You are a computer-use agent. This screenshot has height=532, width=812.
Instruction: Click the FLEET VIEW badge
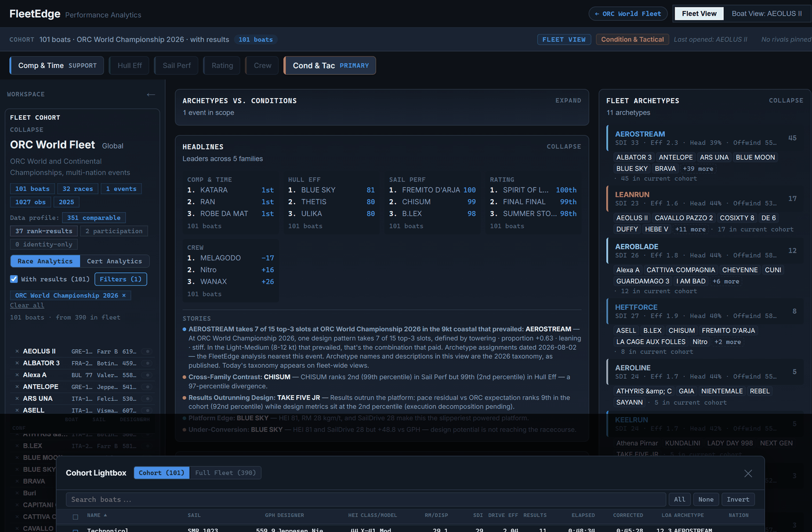[x=564, y=39]
